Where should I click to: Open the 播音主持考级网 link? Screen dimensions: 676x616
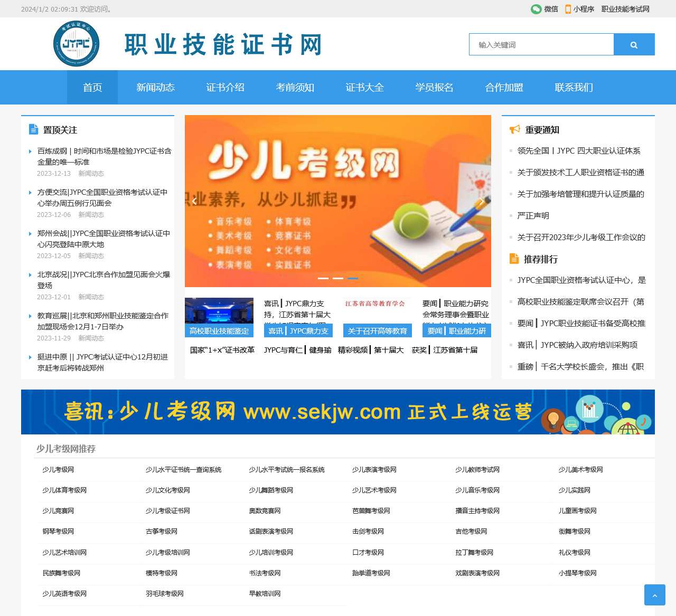(477, 510)
